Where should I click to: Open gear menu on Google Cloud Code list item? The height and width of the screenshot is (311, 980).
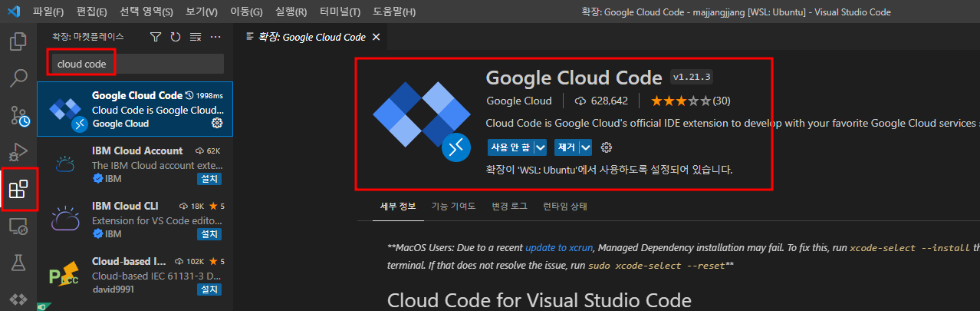[x=217, y=123]
